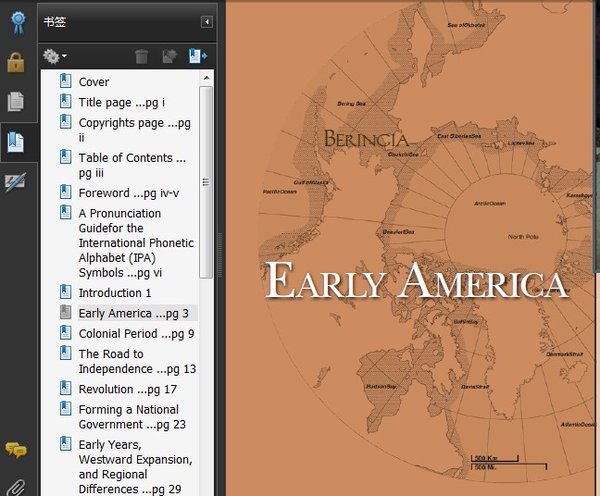
Task: Click the bookmarks list scrollbar thumb
Action: pyautogui.click(x=206, y=182)
